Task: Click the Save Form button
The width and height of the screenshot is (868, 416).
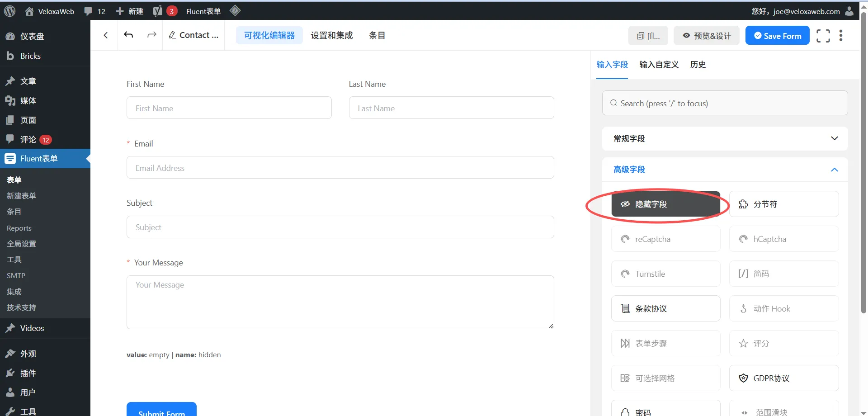Action: pyautogui.click(x=777, y=36)
